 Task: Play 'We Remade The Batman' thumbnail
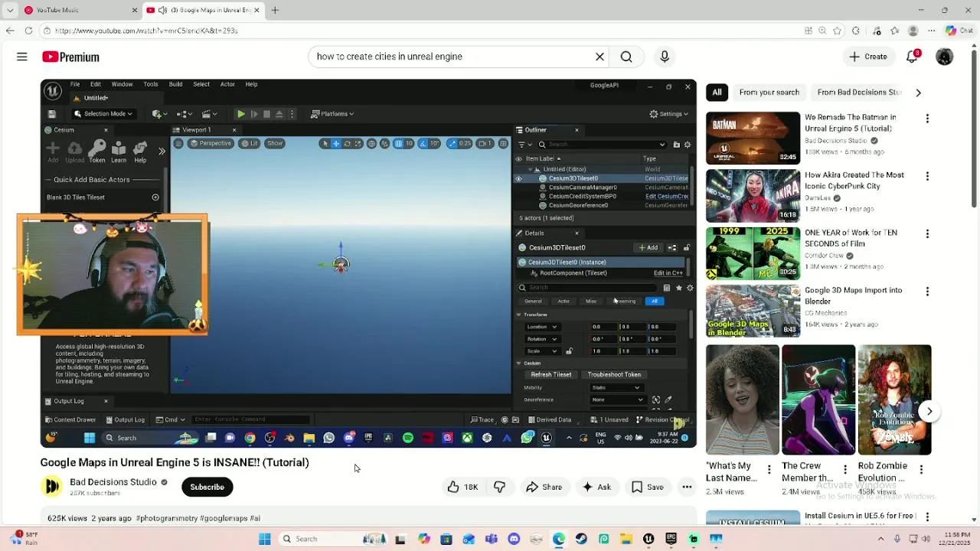[x=753, y=139]
